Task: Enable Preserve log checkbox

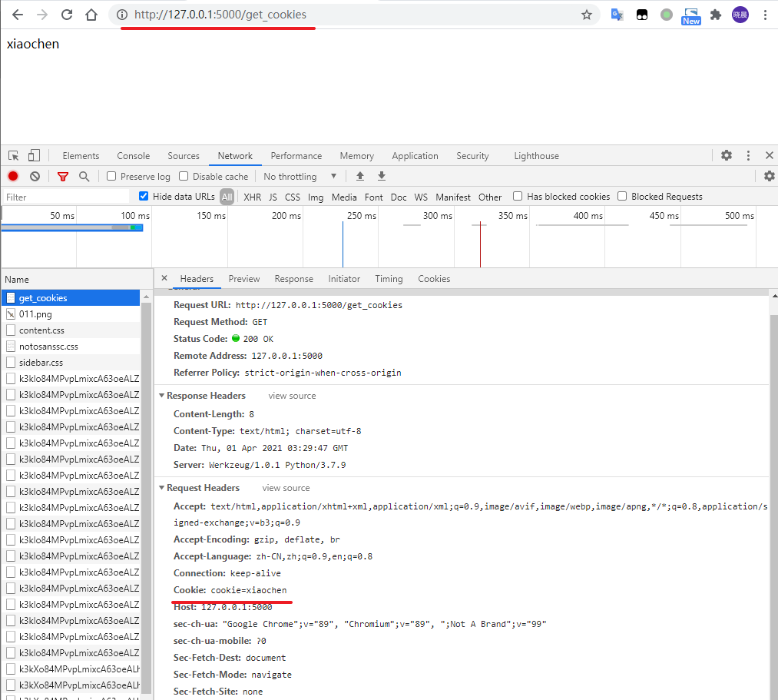Action: pos(111,176)
